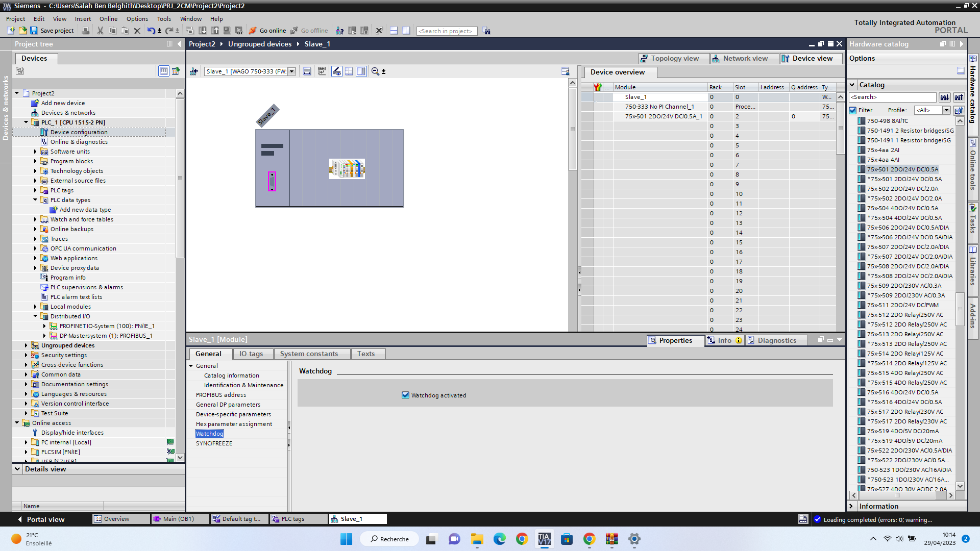The image size is (980, 551).
Task: Collapse the Catalog section
Action: coord(852,85)
